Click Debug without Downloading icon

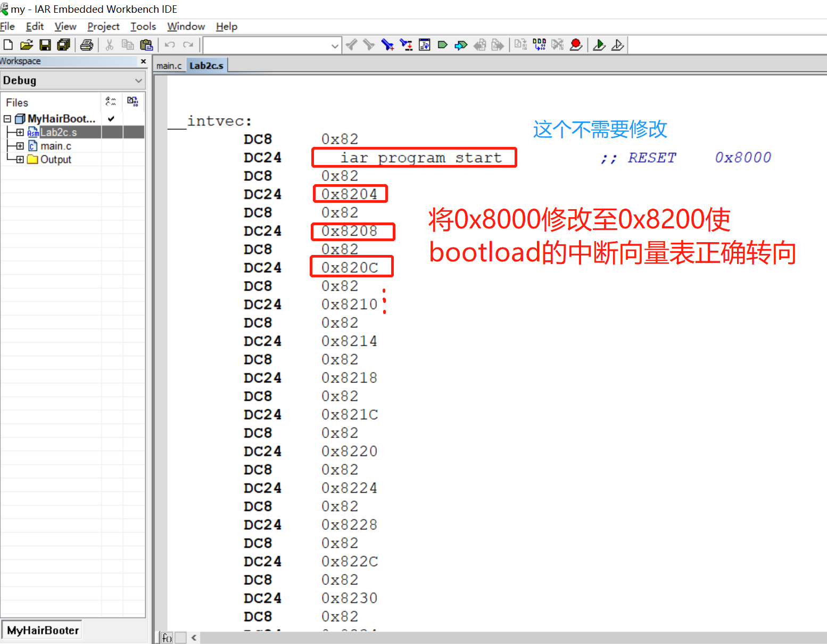tap(617, 45)
